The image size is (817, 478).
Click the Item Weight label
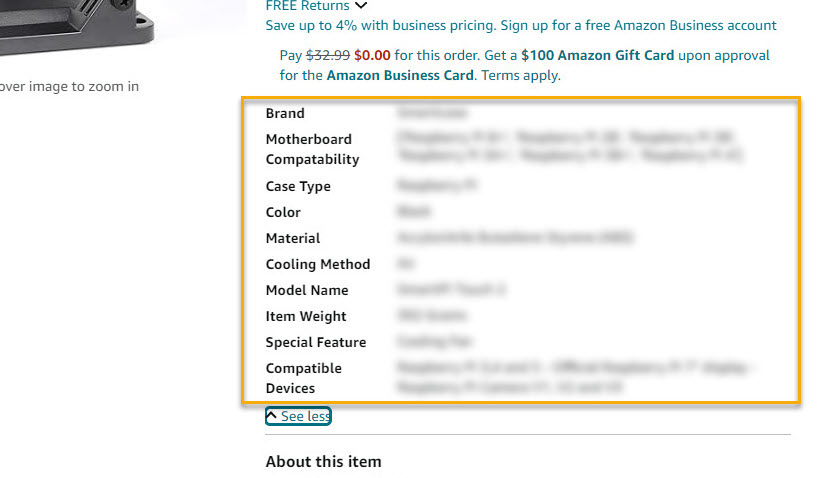pos(306,316)
